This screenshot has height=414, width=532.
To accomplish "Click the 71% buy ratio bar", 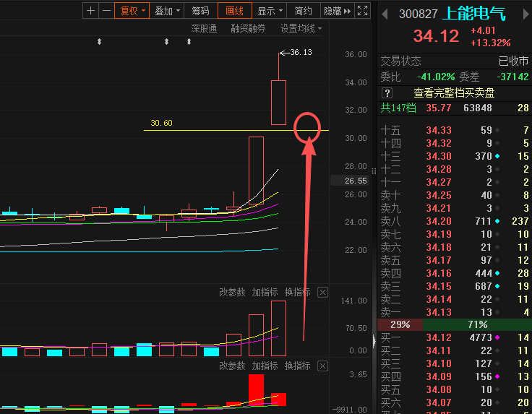I will pos(477,325).
